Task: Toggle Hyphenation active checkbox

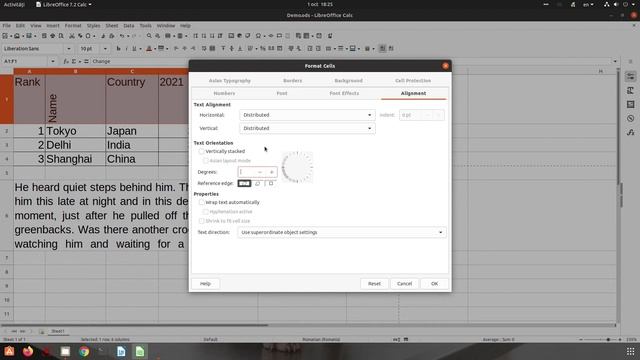Action: pyautogui.click(x=206, y=211)
